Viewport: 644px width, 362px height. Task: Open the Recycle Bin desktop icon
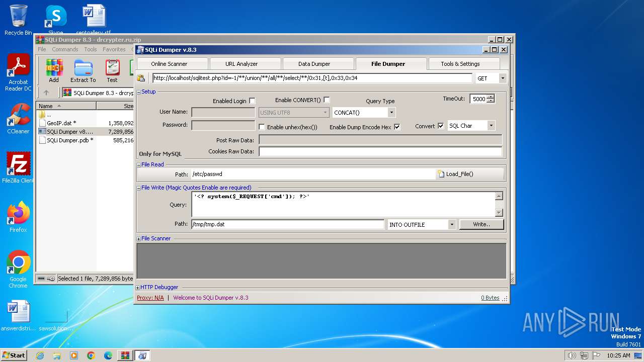coord(18,20)
